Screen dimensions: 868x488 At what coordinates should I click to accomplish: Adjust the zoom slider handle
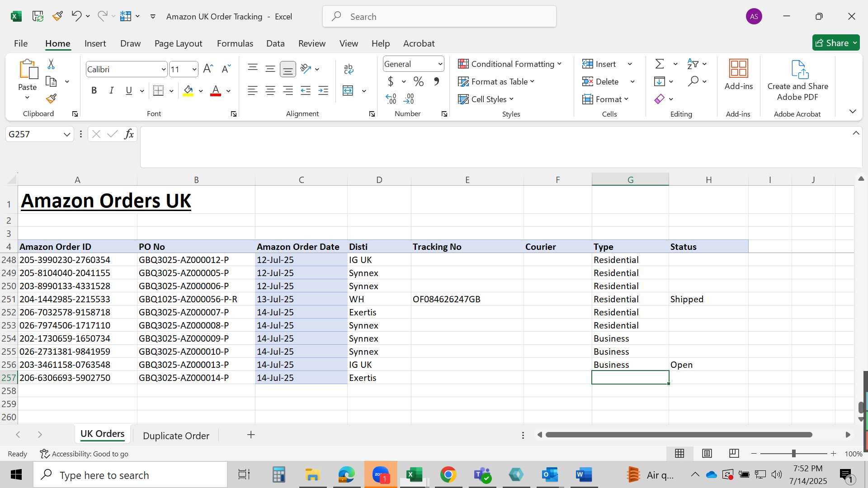793,454
